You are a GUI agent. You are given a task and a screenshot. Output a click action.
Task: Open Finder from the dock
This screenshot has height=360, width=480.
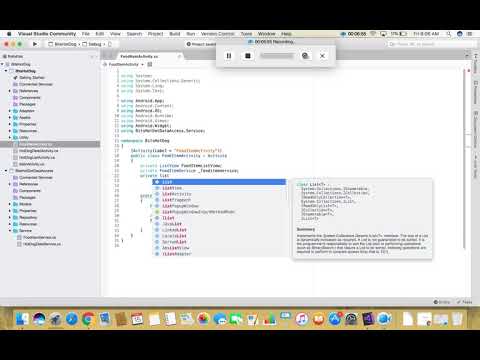[23, 319]
